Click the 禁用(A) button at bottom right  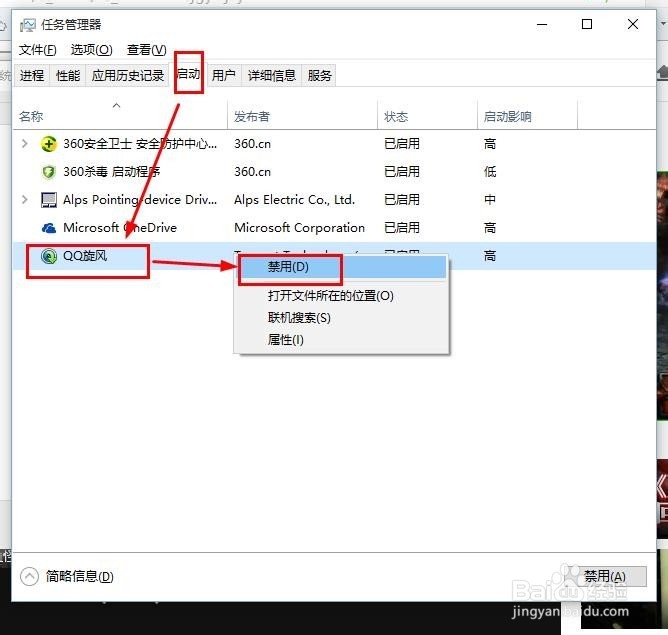[x=605, y=577]
